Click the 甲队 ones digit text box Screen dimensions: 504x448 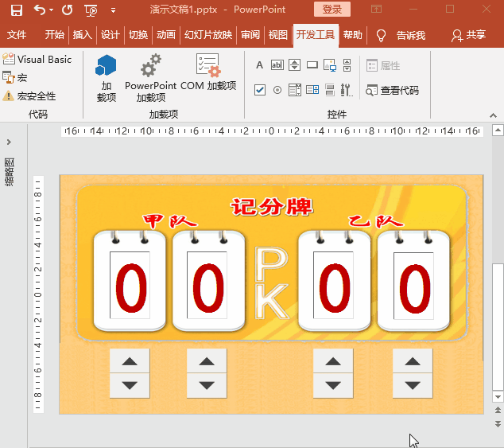pos(207,285)
